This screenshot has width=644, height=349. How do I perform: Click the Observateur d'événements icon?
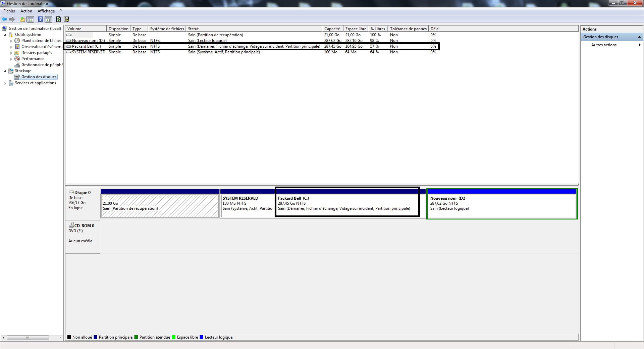coord(17,47)
